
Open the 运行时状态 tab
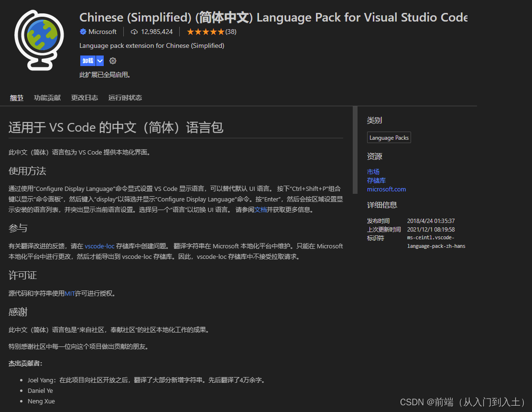click(x=125, y=98)
